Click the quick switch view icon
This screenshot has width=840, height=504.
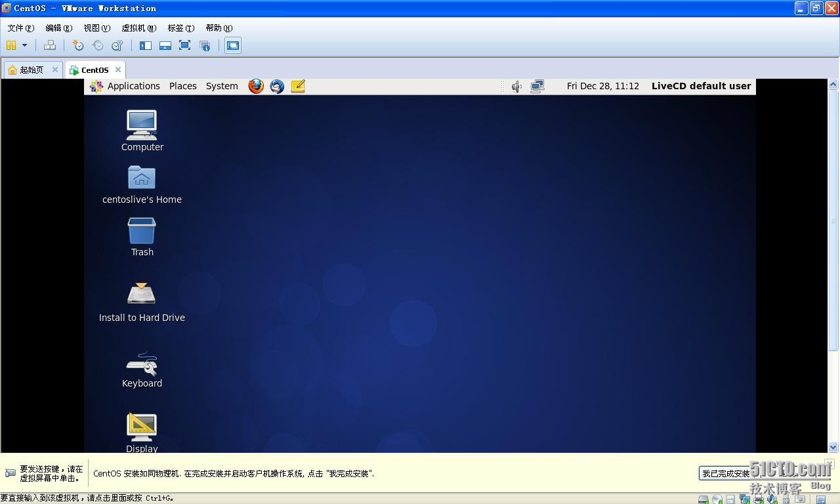[165, 45]
